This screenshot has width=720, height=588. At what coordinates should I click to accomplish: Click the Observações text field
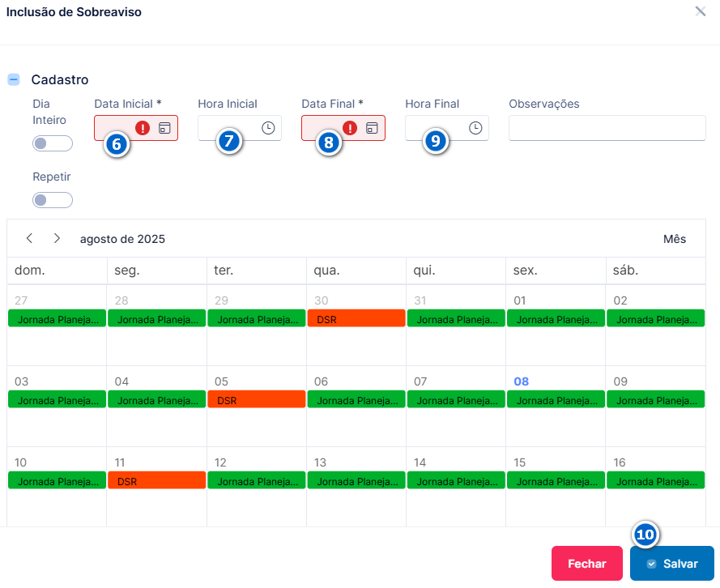(607, 128)
